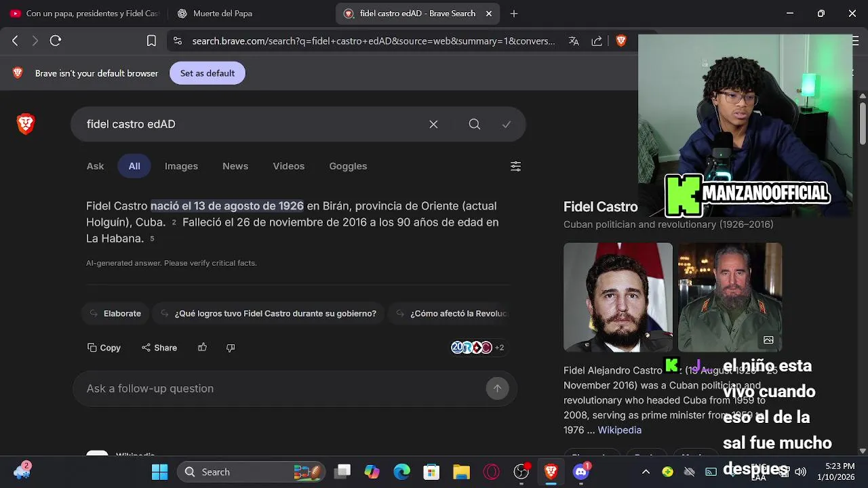Open the Brave Search home logo
868x488 pixels.
(26, 124)
